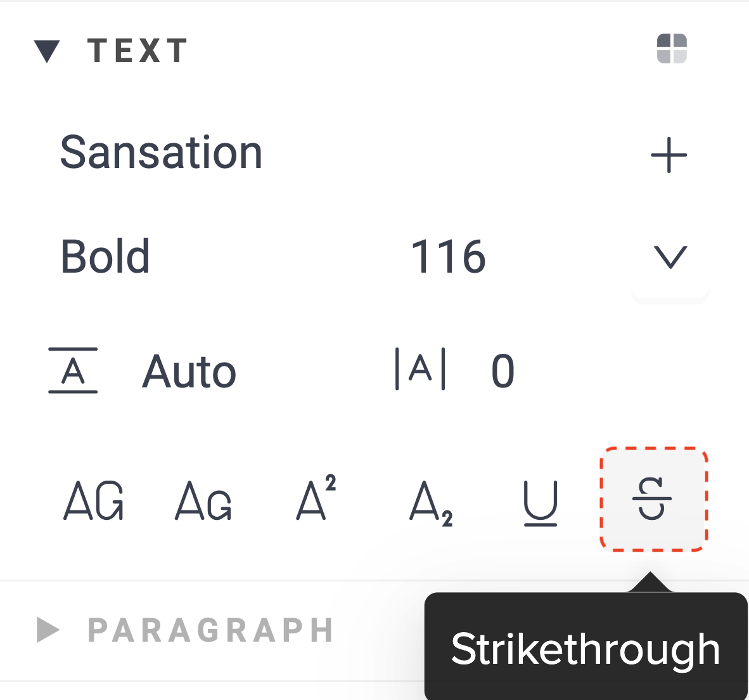This screenshot has width=749, height=700.
Task: Enable superscript text formatting
Action: pyautogui.click(x=316, y=498)
